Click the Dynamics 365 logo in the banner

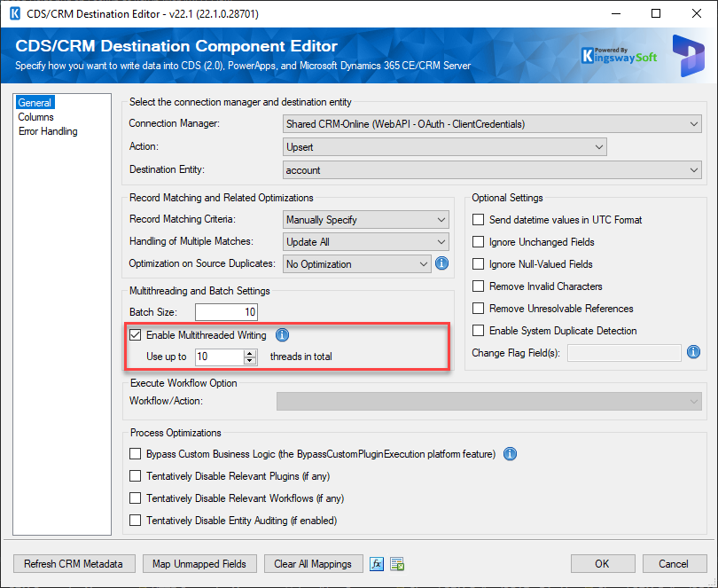(x=688, y=56)
